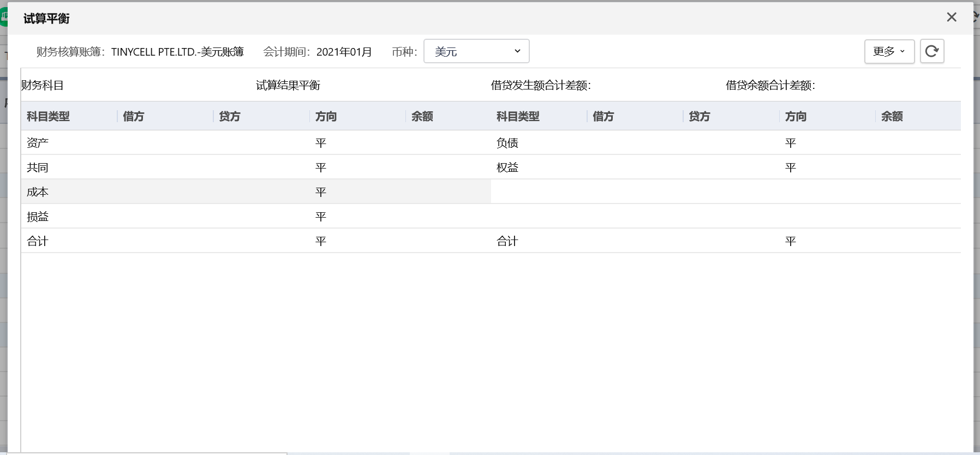This screenshot has height=455, width=980.
Task: Click the liability-side 科目类型 column header
Action: point(518,116)
